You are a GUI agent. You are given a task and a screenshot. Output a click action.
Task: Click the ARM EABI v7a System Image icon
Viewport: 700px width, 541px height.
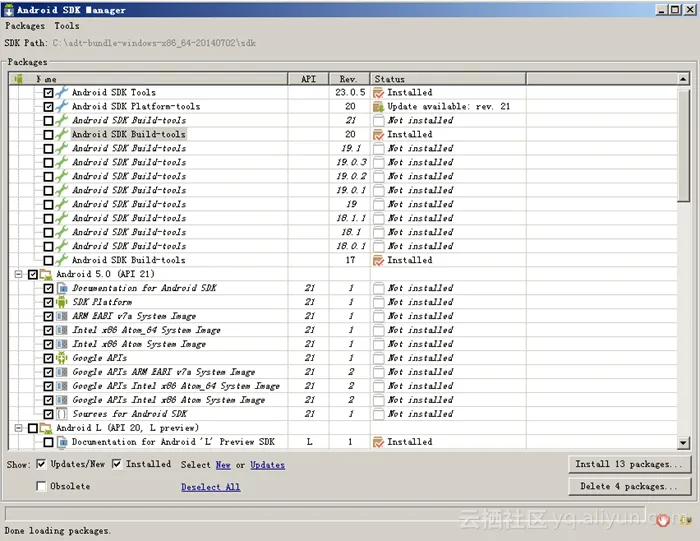click(62, 316)
